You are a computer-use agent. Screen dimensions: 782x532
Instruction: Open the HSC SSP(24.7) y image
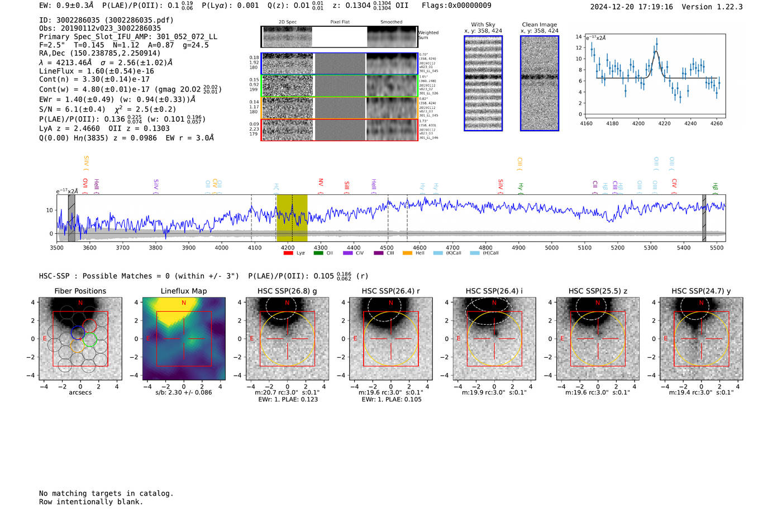coord(701,338)
